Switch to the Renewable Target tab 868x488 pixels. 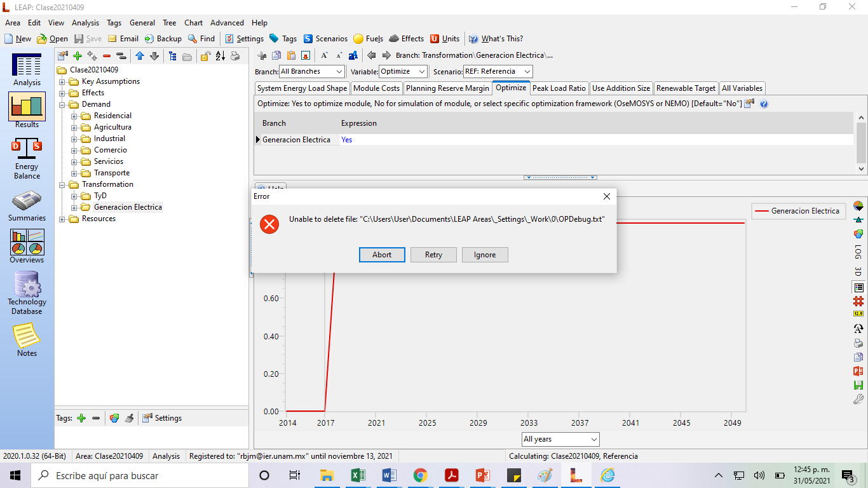686,88
